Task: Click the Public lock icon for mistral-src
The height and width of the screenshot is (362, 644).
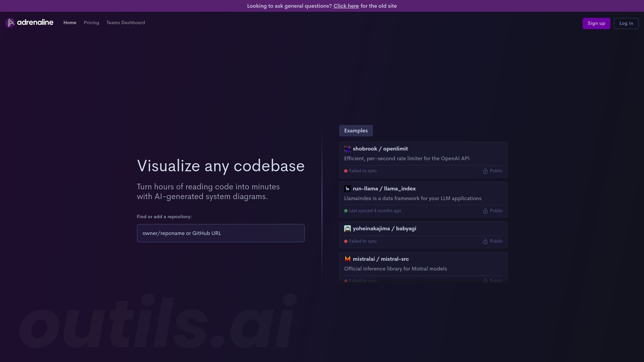Action: [x=485, y=281]
